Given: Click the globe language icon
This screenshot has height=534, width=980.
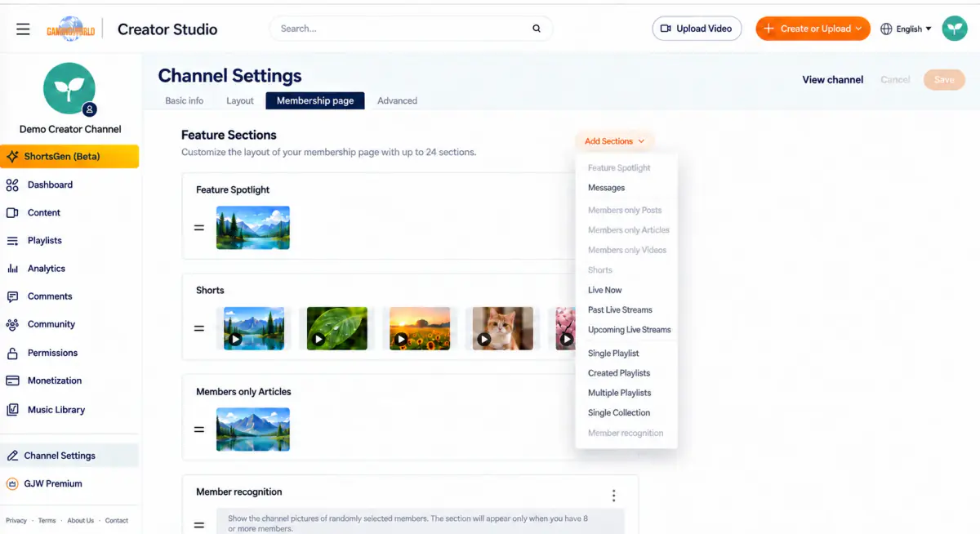Looking at the screenshot, I should tap(886, 29).
